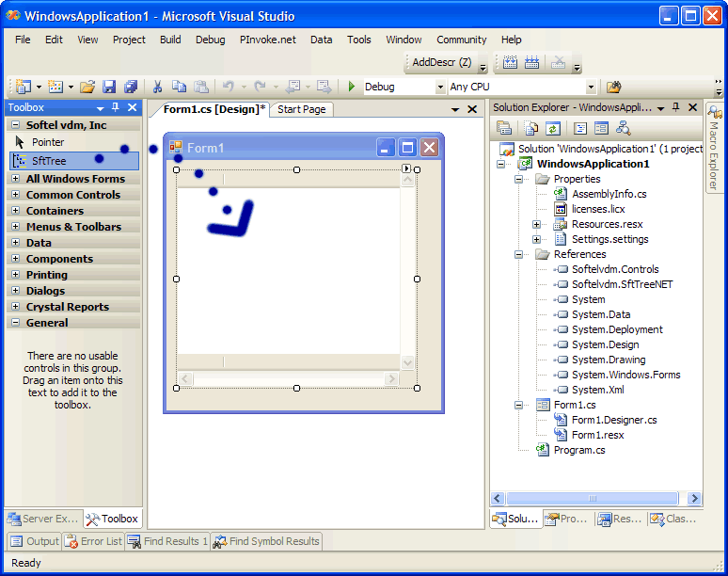The width and height of the screenshot is (728, 576).
Task: Switch to the Start Page tab
Action: (x=301, y=109)
